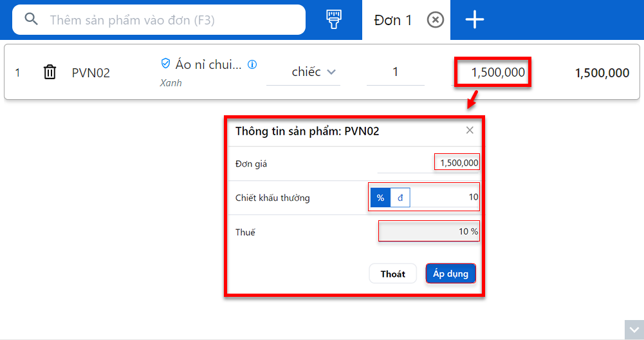Click the verified shield icon beside product name
The width and height of the screenshot is (644, 340).
pyautogui.click(x=165, y=64)
